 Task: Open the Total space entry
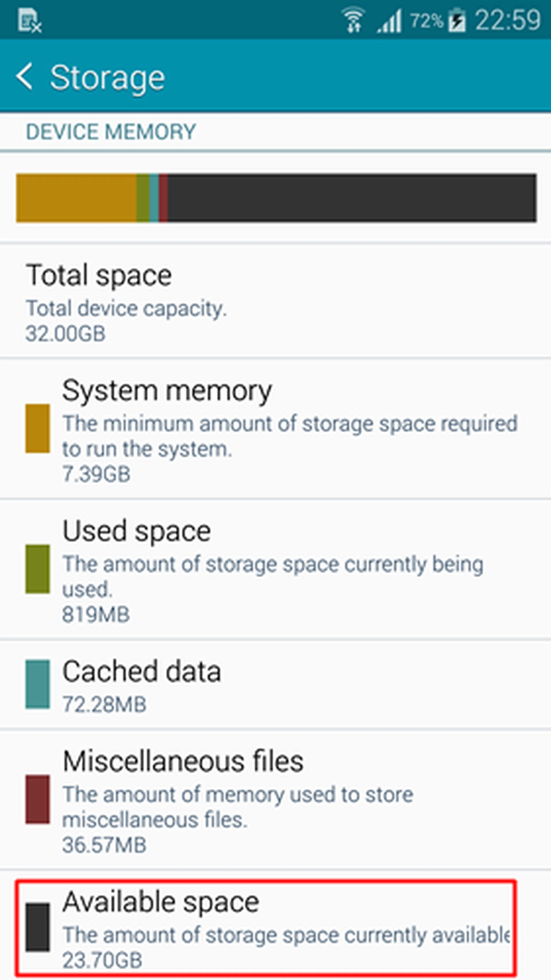[275, 301]
